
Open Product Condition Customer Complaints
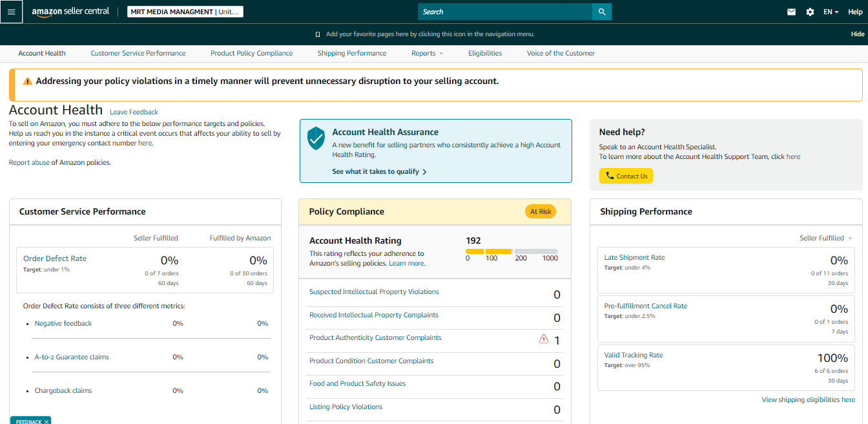point(371,361)
